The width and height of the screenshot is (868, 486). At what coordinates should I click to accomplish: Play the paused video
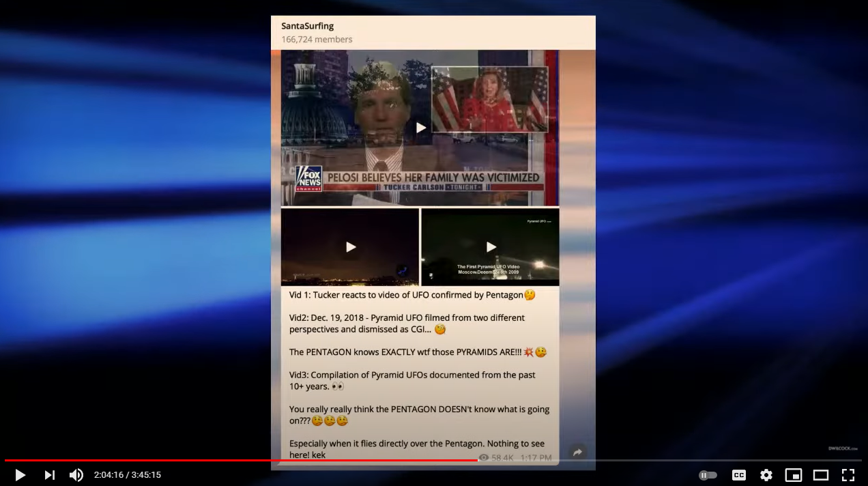point(20,475)
